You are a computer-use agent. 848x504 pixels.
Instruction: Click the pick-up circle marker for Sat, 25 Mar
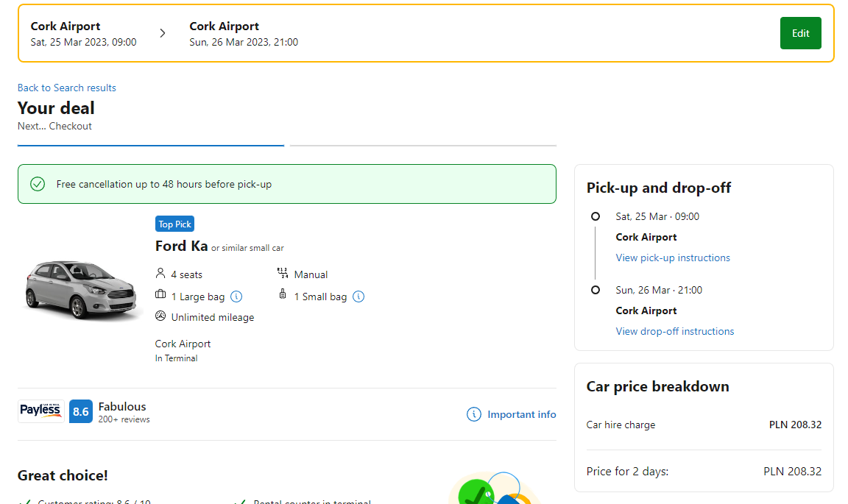[596, 216]
